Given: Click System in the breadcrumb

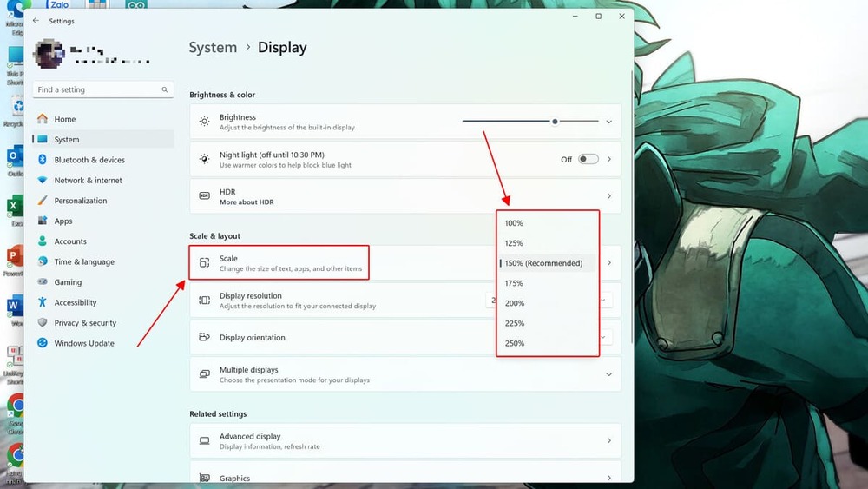Looking at the screenshot, I should point(213,48).
